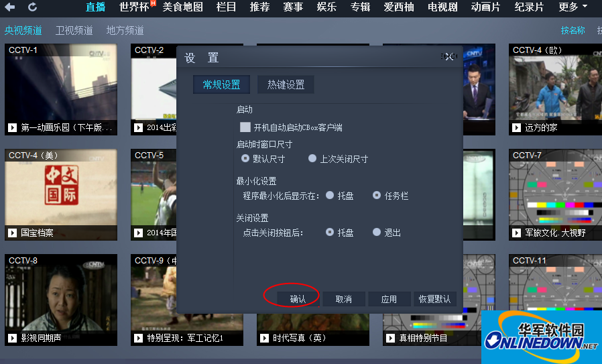Screen dimensions: 602x364
Task: Click play icon on 国宝档案 tile
Action: 12,233
